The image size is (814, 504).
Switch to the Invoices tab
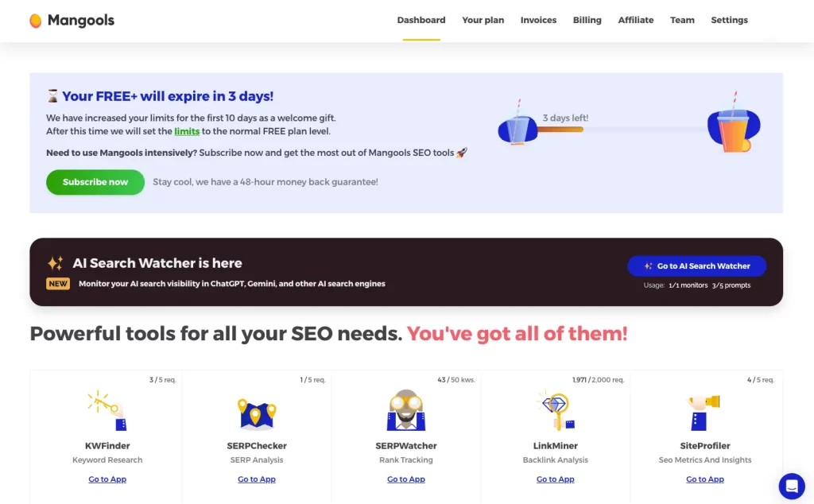click(x=538, y=21)
